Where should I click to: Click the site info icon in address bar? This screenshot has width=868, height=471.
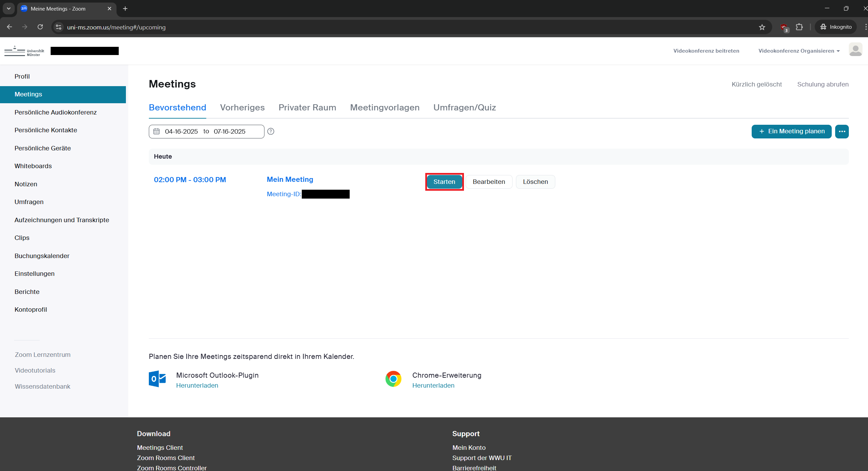click(59, 27)
